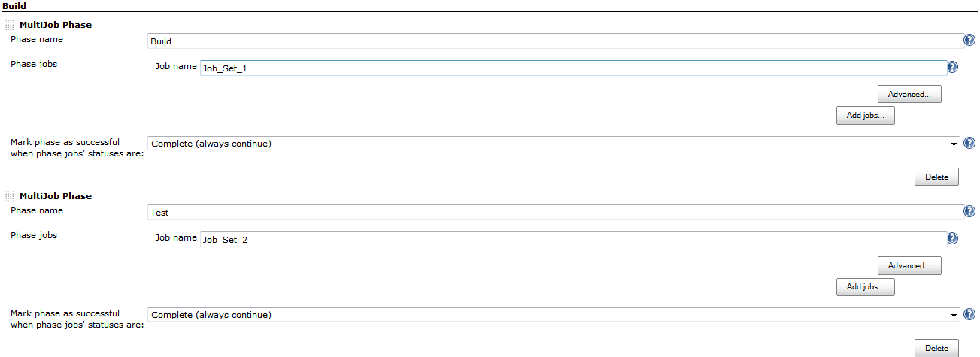Open Advanced options for Job_Set_1
This screenshot has height=357, width=980.
(x=909, y=95)
